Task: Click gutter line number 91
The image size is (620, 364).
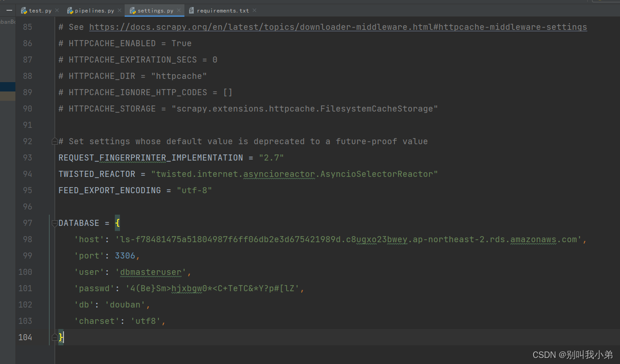Action: (x=28, y=125)
